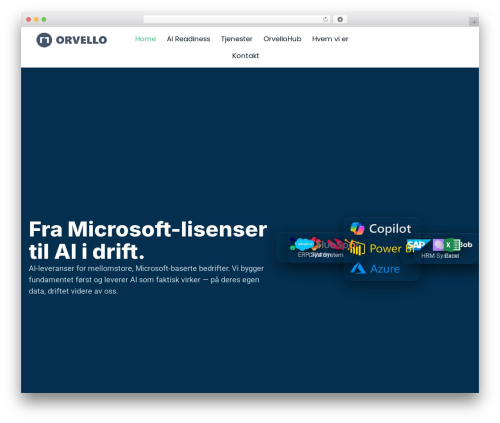This screenshot has height=423, width=500.
Task: Go to AI Readiness page
Action: [188, 39]
